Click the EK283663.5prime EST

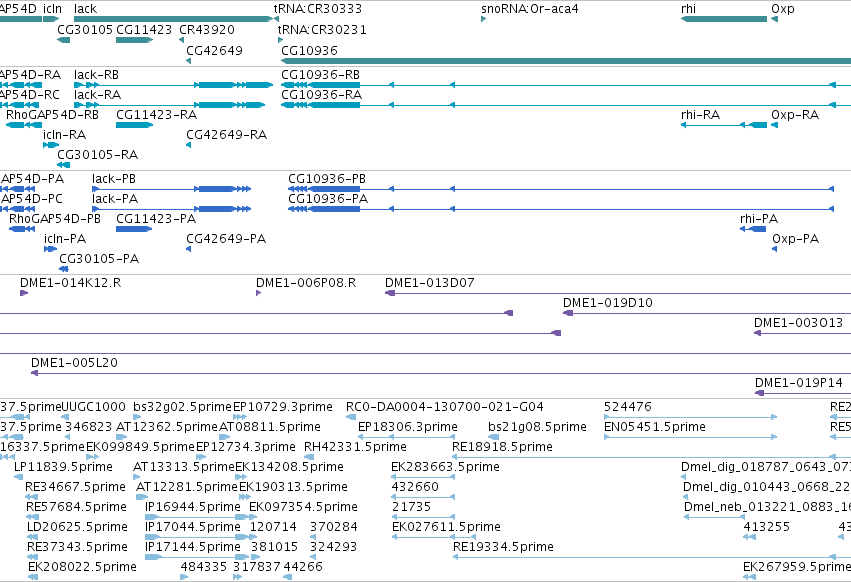click(x=423, y=477)
